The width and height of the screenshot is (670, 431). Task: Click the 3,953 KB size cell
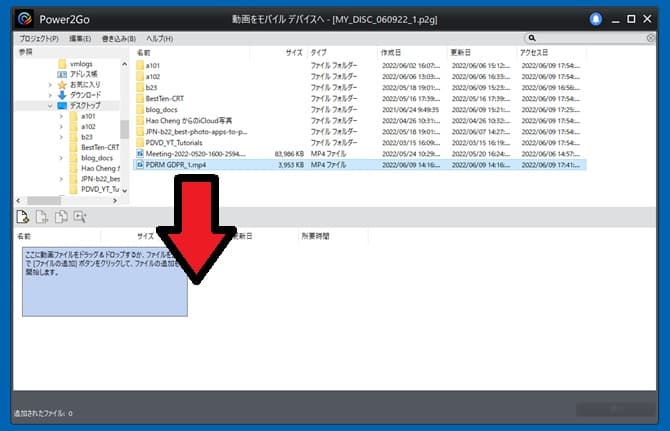click(x=291, y=164)
